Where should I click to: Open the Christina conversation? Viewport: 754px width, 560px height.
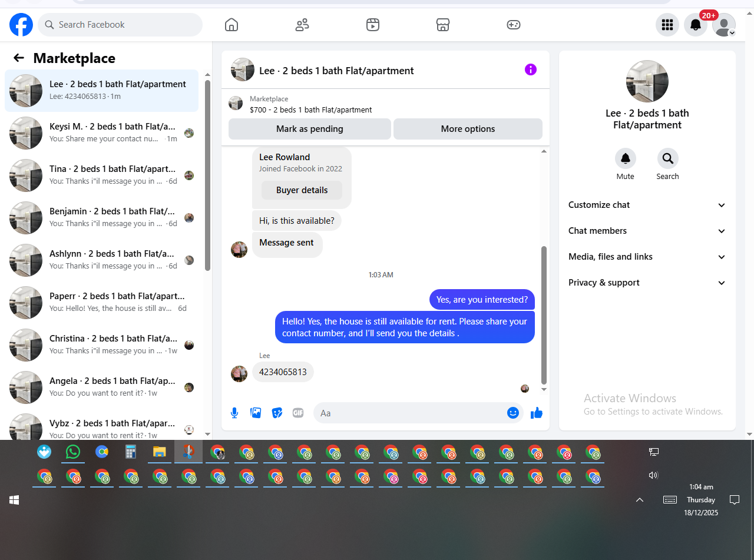(101, 345)
